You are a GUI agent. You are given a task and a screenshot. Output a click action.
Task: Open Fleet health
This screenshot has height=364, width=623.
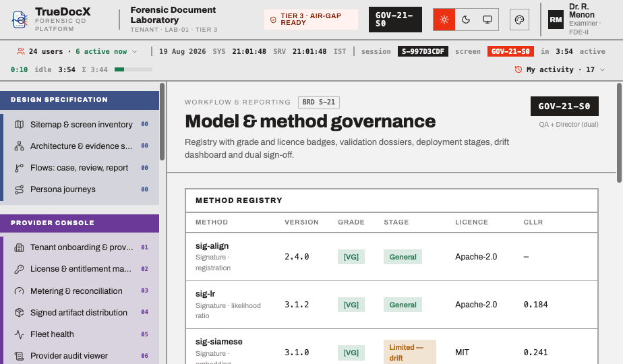click(81, 334)
